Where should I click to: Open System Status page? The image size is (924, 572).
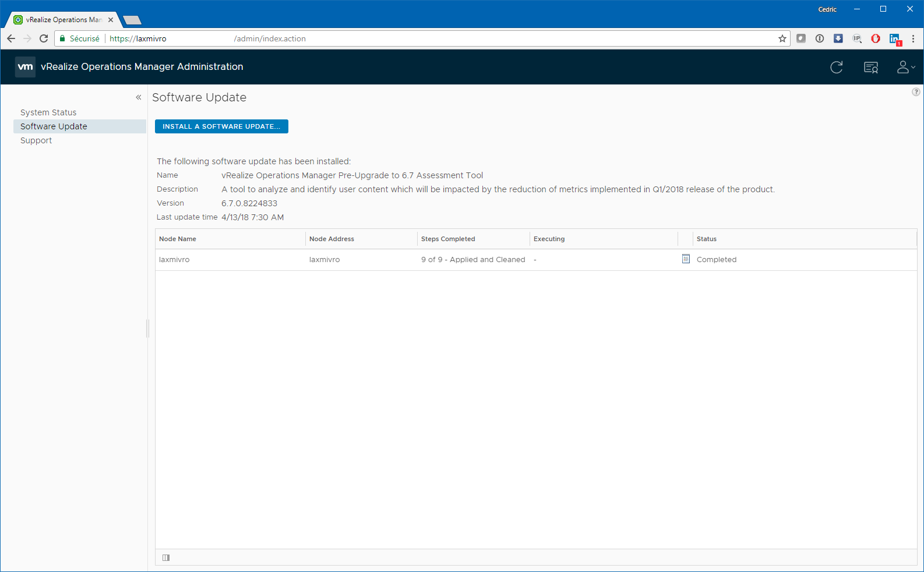coord(48,112)
